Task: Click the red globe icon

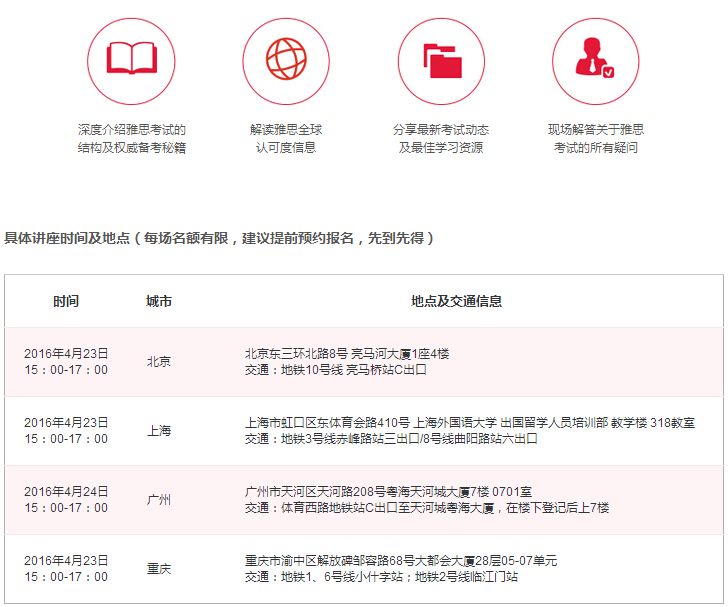Action: (286, 59)
